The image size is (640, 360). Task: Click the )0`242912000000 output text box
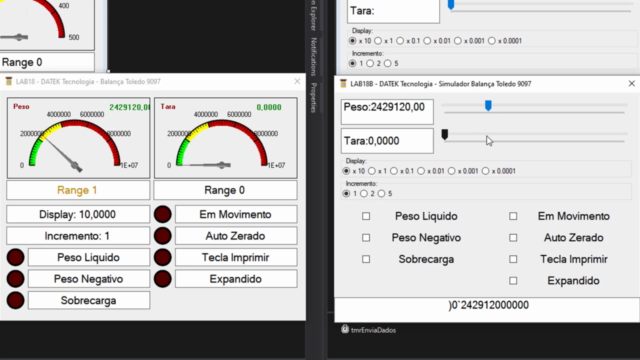tap(487, 310)
